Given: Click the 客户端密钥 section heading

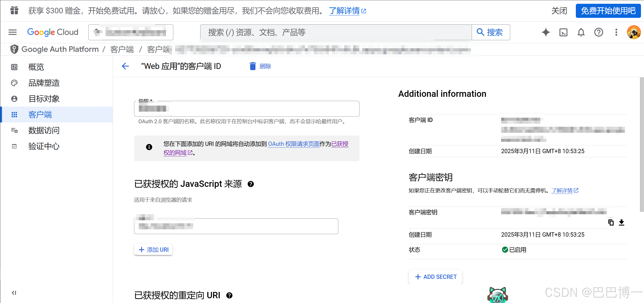Looking at the screenshot, I should (430, 177).
